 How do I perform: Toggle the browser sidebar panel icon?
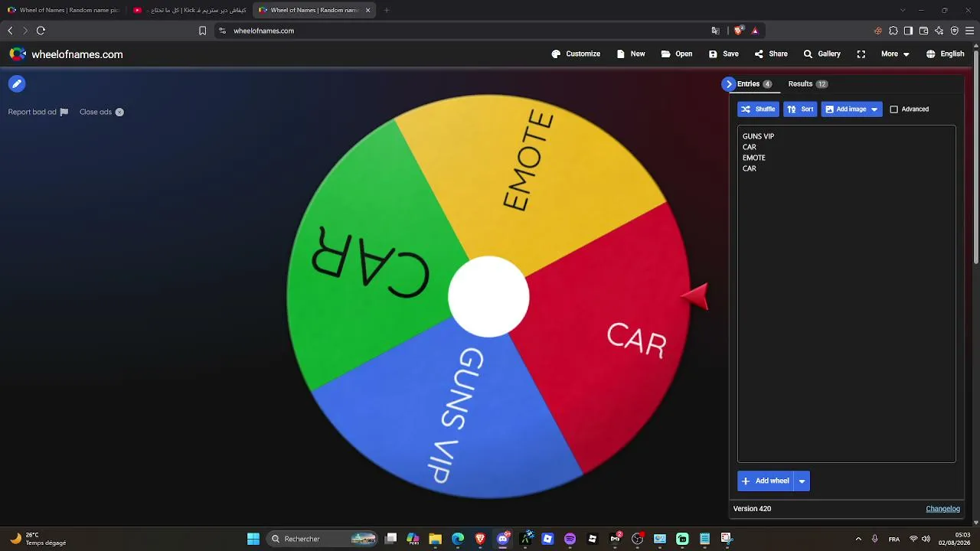(908, 31)
